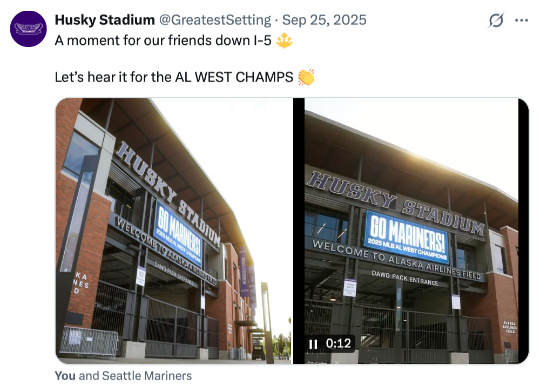Click "You and Seattle Mariners" text
The image size is (540, 392).
tap(123, 375)
